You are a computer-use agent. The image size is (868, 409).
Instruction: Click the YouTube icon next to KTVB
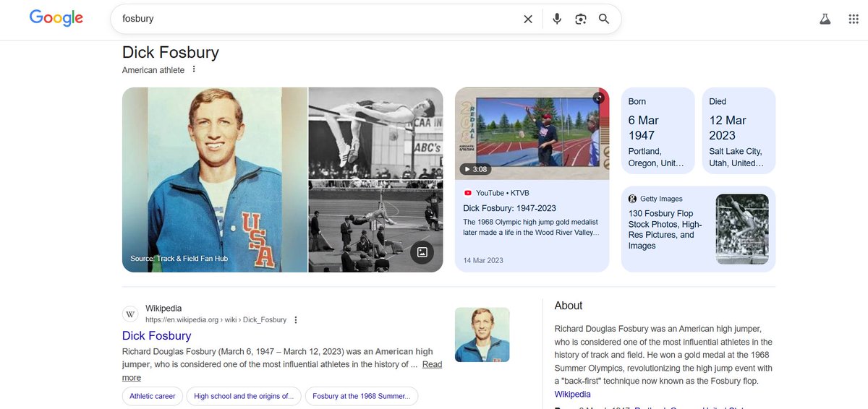pyautogui.click(x=468, y=193)
